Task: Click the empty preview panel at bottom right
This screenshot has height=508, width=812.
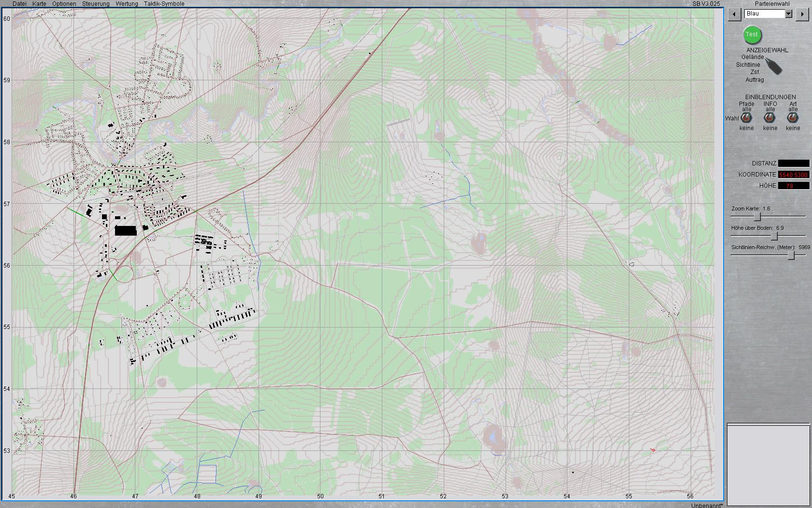Action: click(x=768, y=464)
